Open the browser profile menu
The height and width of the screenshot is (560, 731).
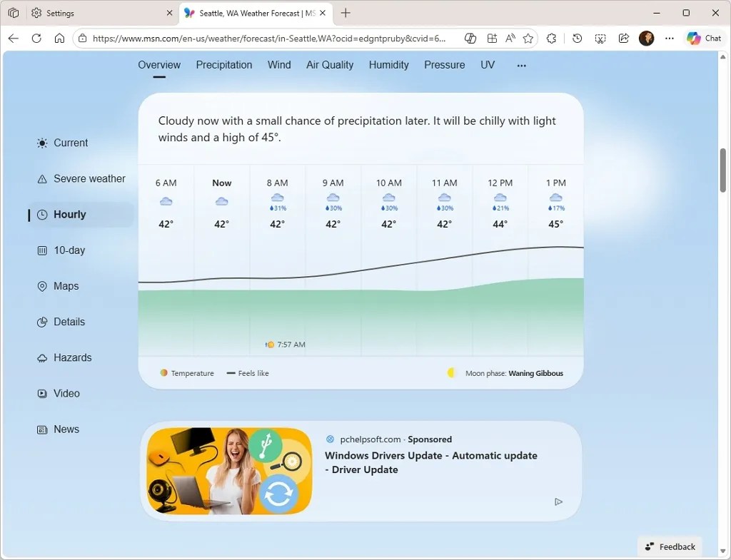(646, 39)
